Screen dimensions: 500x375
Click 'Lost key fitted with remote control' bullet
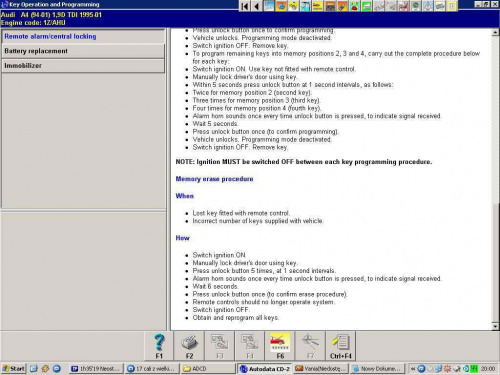[x=241, y=213]
